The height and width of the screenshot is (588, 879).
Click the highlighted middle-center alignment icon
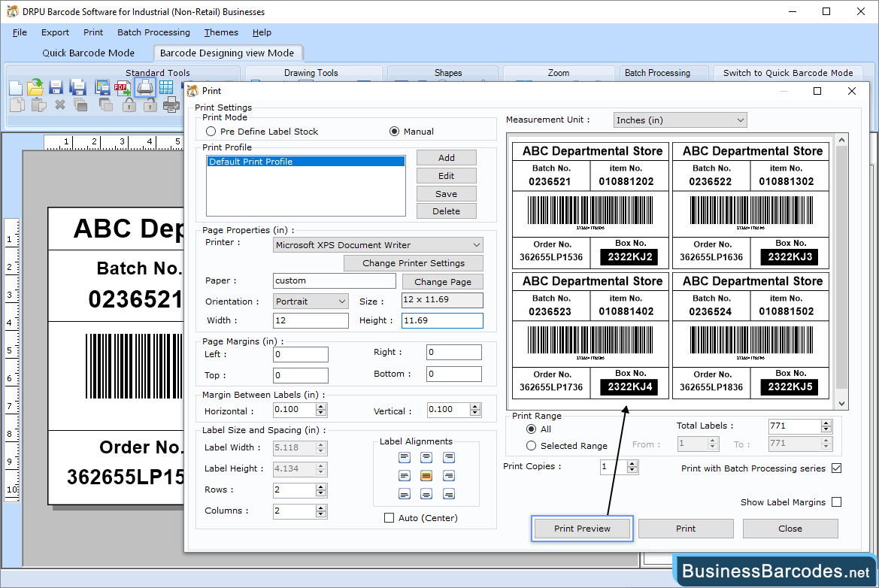[426, 476]
